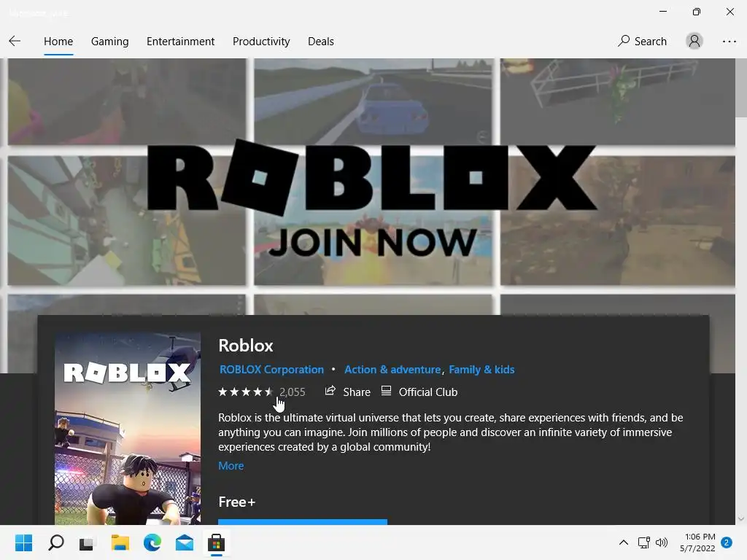Open the Action & adventure category

tap(392, 370)
